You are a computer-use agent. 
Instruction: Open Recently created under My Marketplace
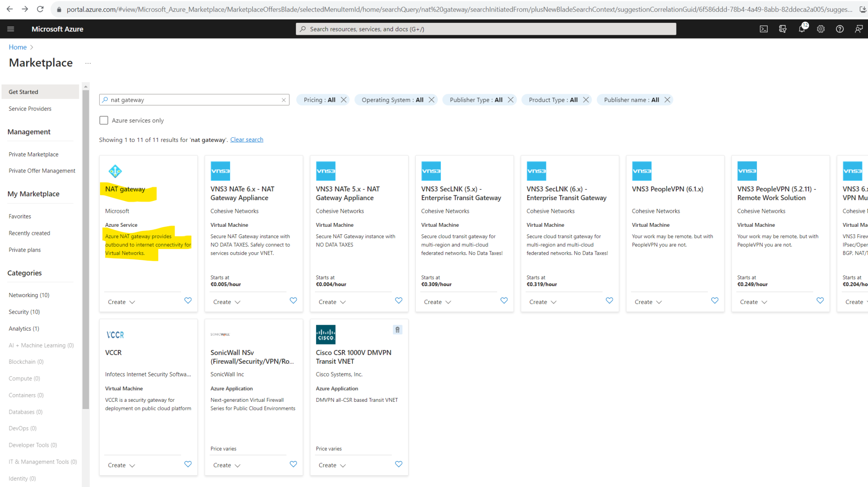click(29, 233)
